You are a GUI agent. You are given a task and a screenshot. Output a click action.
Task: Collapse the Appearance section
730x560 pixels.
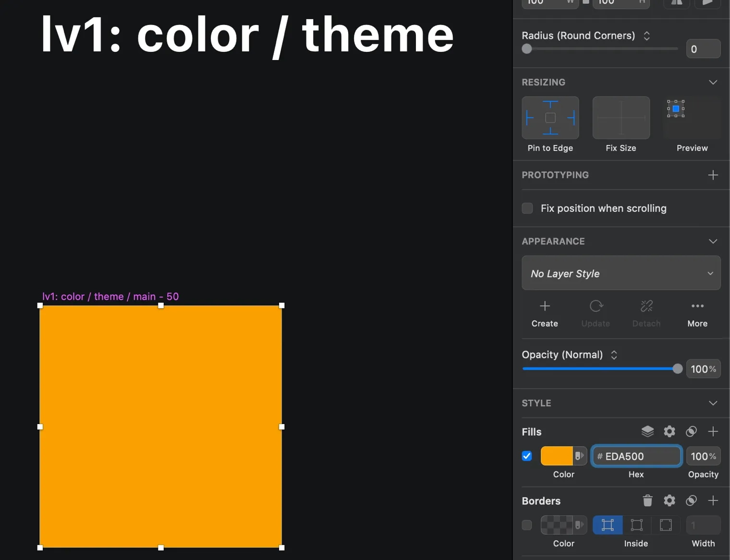713,241
